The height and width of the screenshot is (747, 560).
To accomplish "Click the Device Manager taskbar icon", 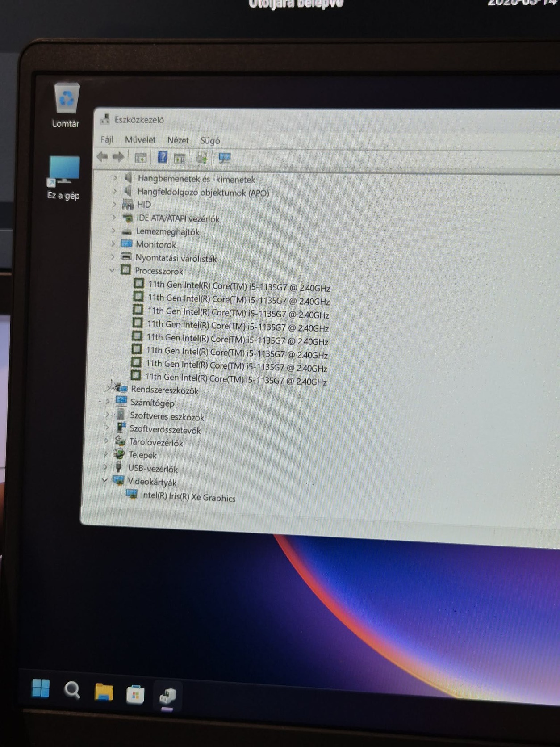I will tap(167, 695).
